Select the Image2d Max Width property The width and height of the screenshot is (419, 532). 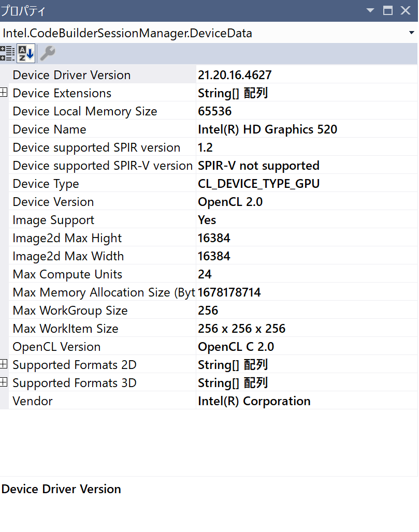(x=68, y=256)
